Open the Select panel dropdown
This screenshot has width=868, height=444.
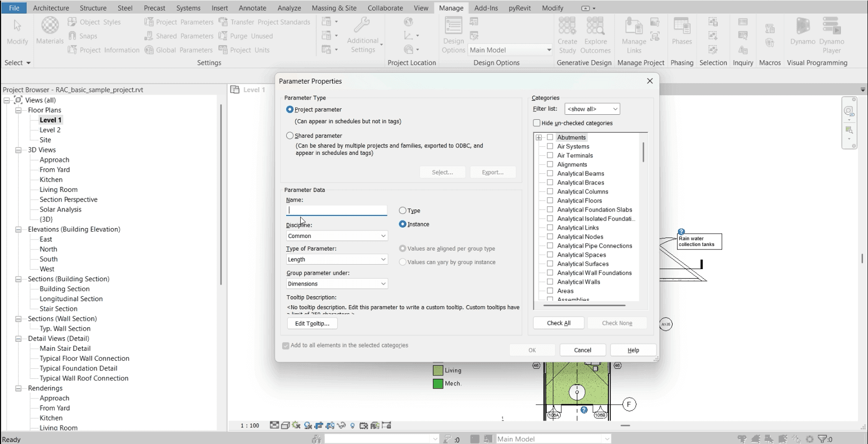(x=18, y=63)
